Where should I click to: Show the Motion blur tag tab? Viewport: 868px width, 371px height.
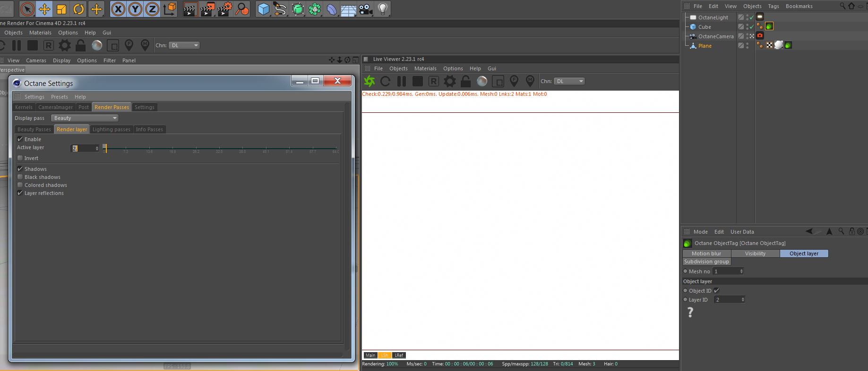coord(706,253)
